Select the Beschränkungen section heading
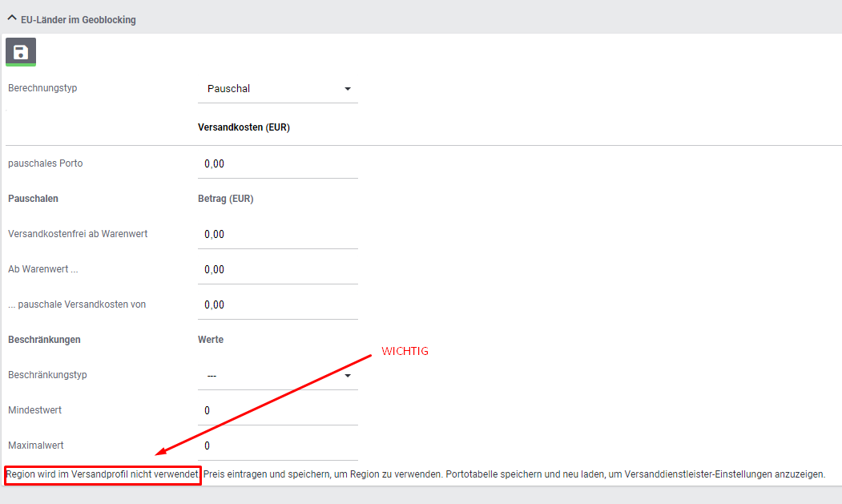842x504 pixels. [44, 340]
